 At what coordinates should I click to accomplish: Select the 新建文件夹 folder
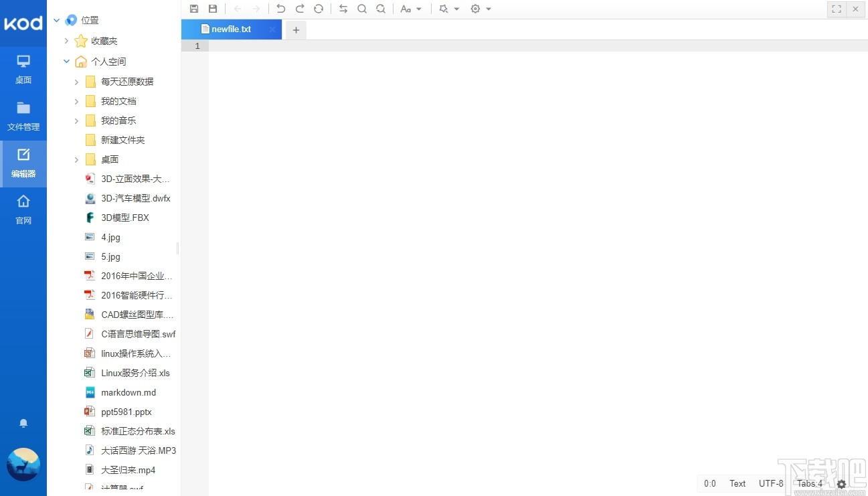tap(122, 140)
